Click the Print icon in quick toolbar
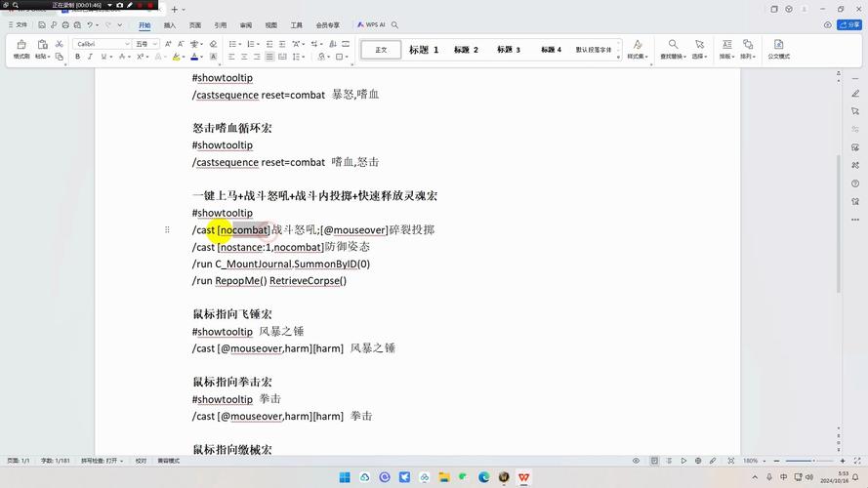The height and width of the screenshot is (488, 868). (65, 25)
